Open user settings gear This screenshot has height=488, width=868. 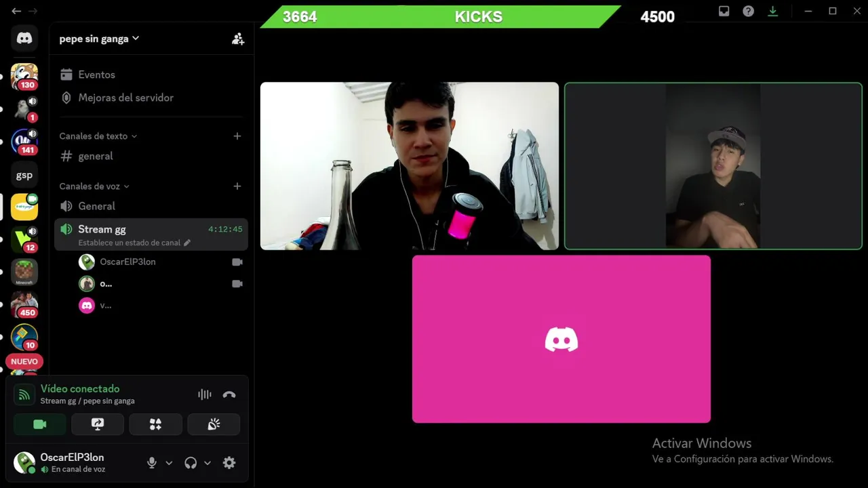pos(229,463)
